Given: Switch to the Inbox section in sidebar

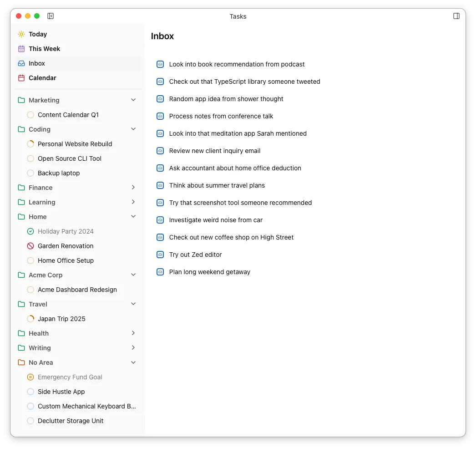Looking at the screenshot, I should click(36, 63).
